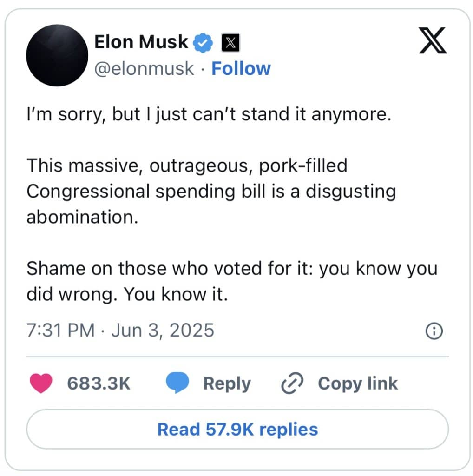The height and width of the screenshot is (476, 473).
Task: Click the chain link icon
Action: pos(293,383)
